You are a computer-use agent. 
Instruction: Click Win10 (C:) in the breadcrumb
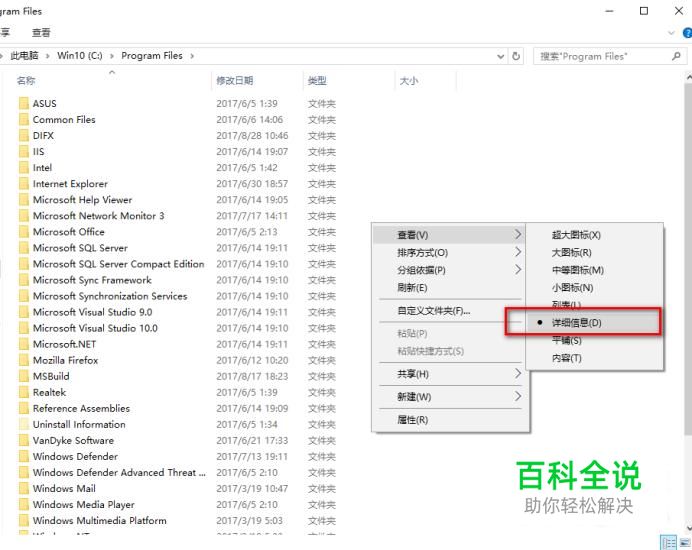click(x=79, y=56)
